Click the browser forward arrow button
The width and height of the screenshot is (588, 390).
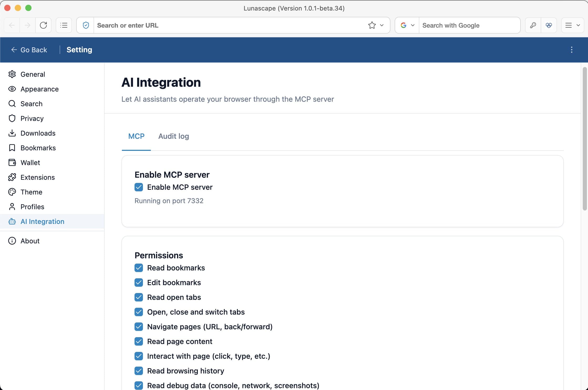(28, 25)
